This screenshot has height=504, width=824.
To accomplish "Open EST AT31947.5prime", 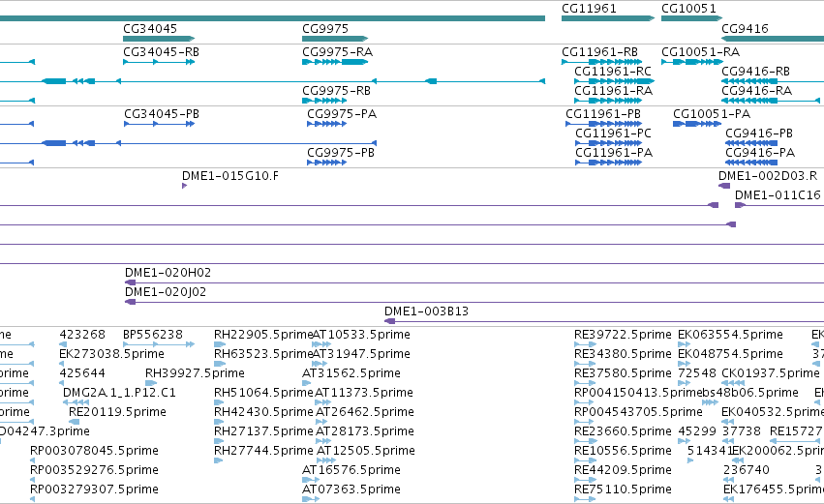I will 361,354.
